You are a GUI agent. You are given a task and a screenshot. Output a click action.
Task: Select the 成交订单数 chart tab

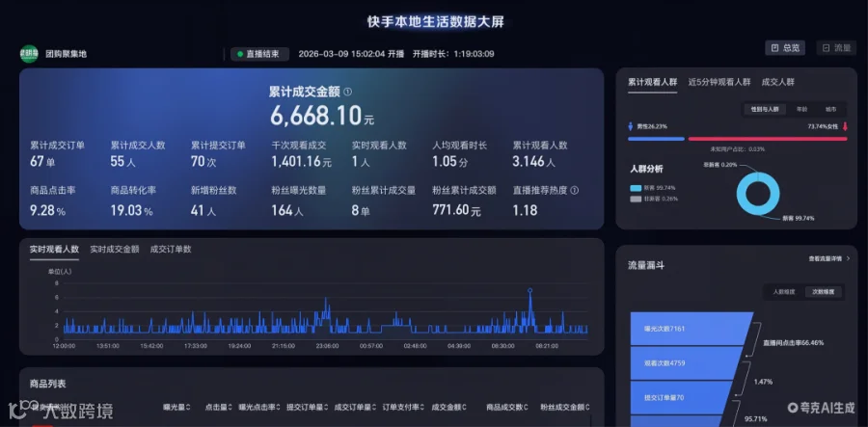point(171,250)
